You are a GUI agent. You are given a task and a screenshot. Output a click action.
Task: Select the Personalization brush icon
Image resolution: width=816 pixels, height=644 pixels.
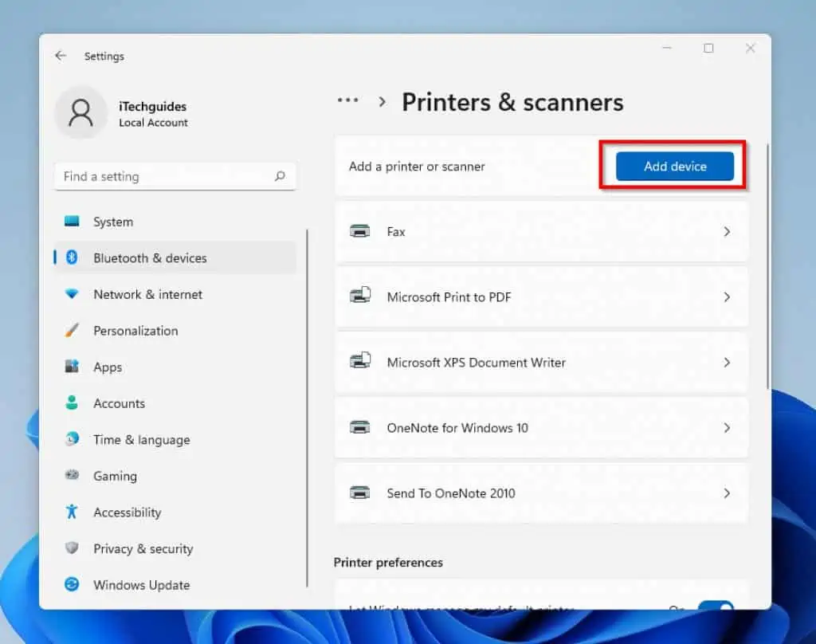pos(73,331)
